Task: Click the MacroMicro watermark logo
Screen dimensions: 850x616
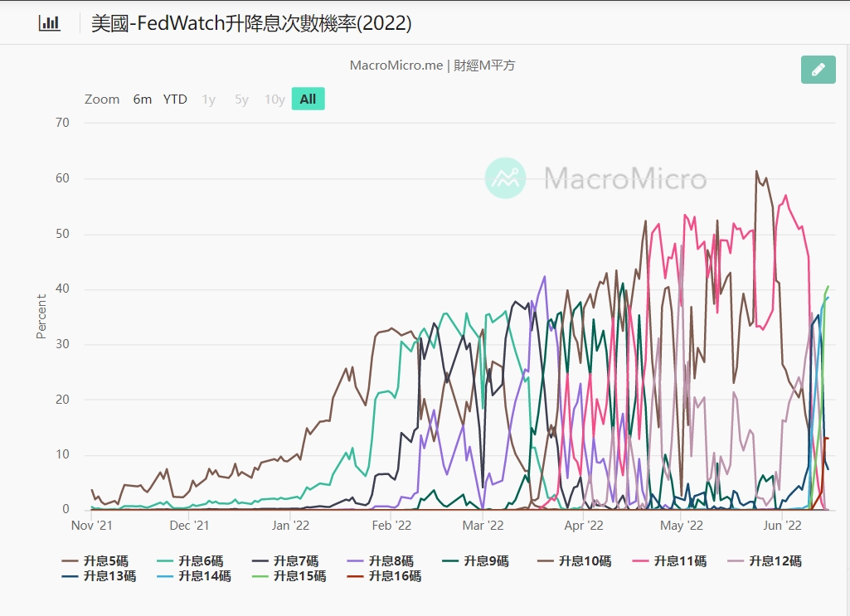Action: 505,178
